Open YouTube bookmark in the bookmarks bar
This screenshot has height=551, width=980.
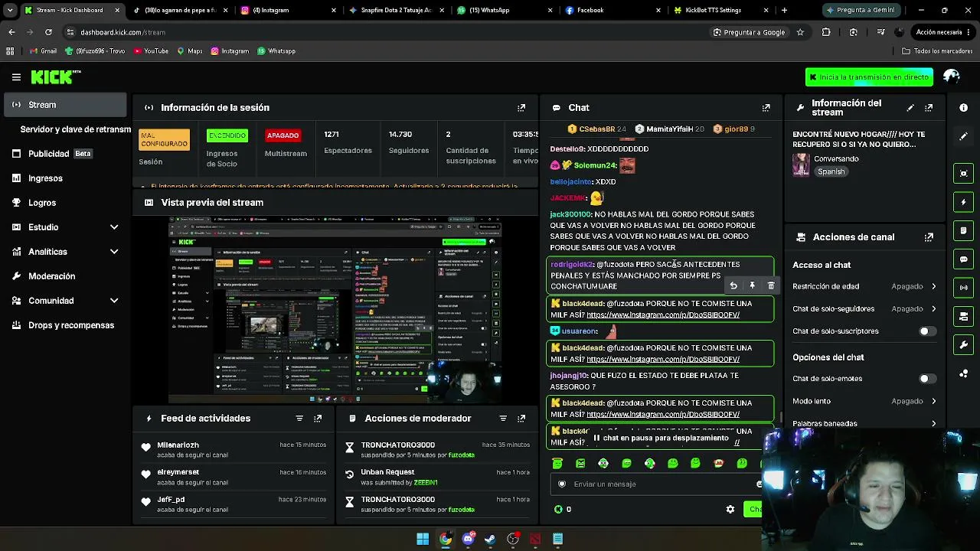tap(151, 51)
